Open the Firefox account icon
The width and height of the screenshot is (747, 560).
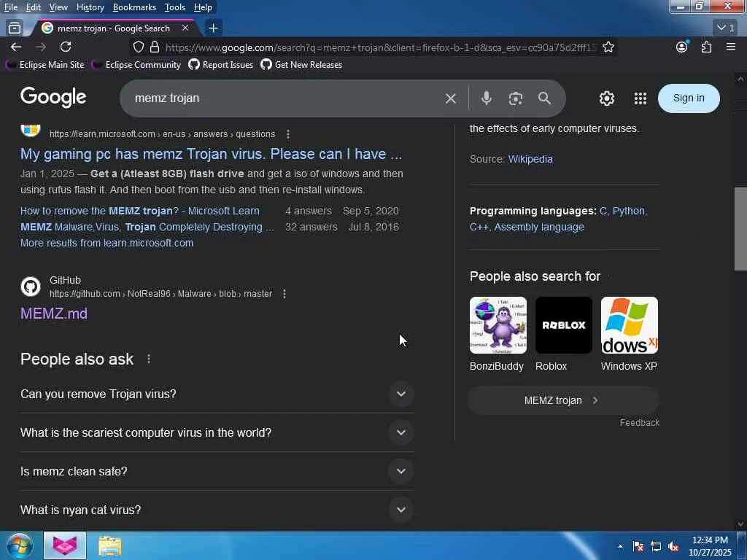click(x=682, y=47)
